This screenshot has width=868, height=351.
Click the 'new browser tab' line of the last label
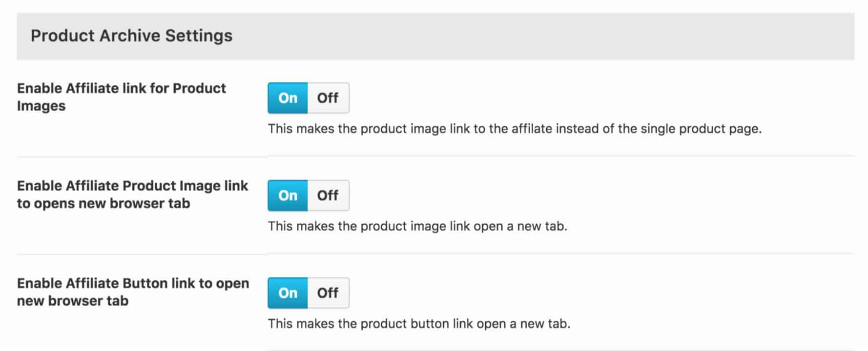click(73, 301)
